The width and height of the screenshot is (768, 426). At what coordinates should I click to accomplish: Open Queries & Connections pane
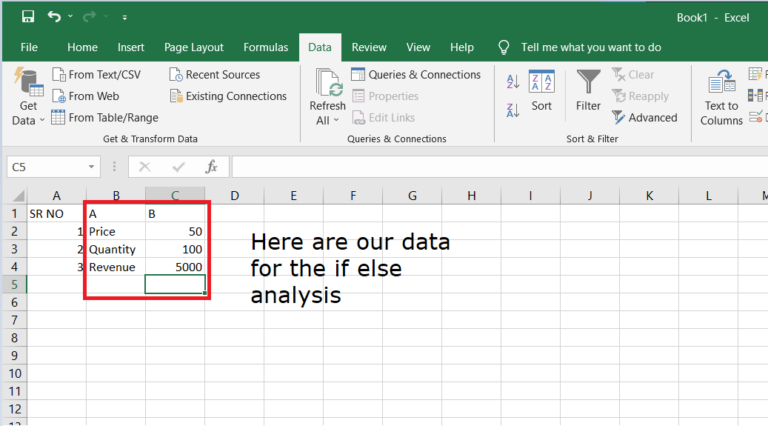point(416,74)
